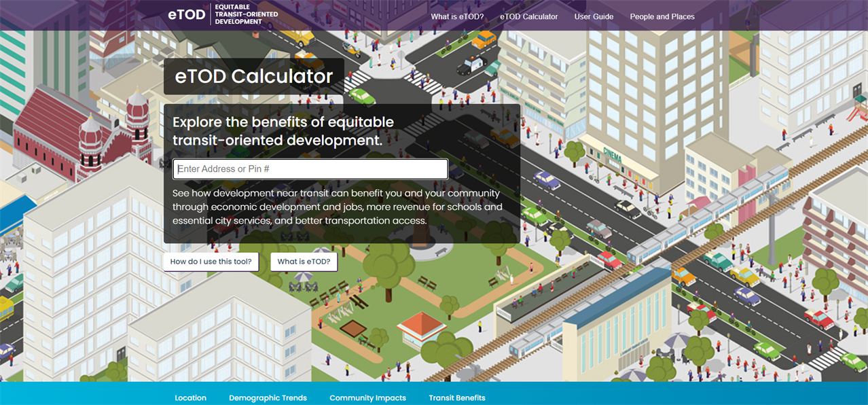This screenshot has height=405, width=868.
Task: View the Community Impacts section
Action: [x=367, y=398]
